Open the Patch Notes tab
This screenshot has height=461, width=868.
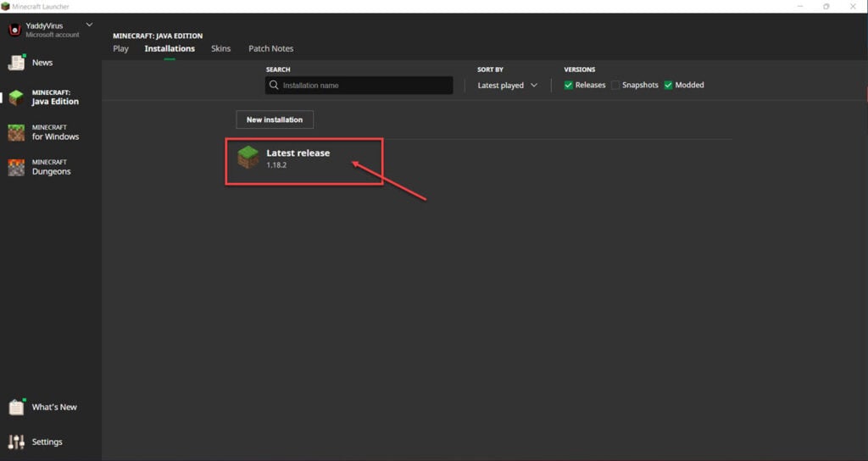click(270, 48)
